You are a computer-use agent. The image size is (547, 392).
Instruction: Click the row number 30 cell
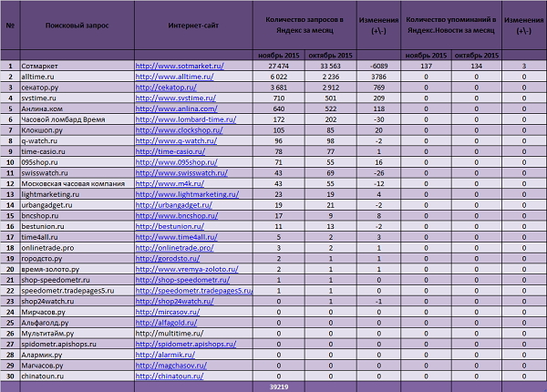[x=10, y=377]
